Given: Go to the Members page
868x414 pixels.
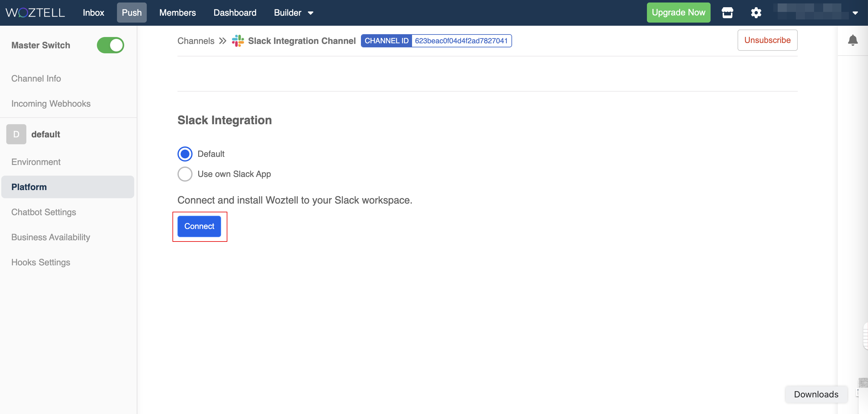Looking at the screenshot, I should point(177,13).
